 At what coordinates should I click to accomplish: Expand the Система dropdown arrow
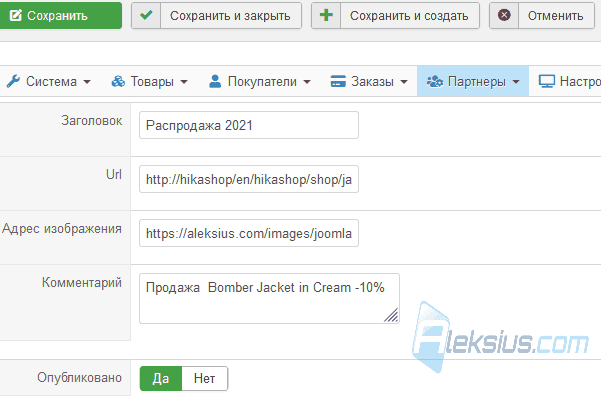[87, 82]
